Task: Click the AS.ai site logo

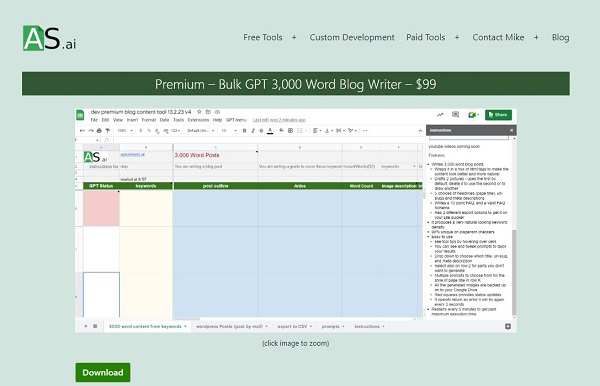Action: pos(49,38)
